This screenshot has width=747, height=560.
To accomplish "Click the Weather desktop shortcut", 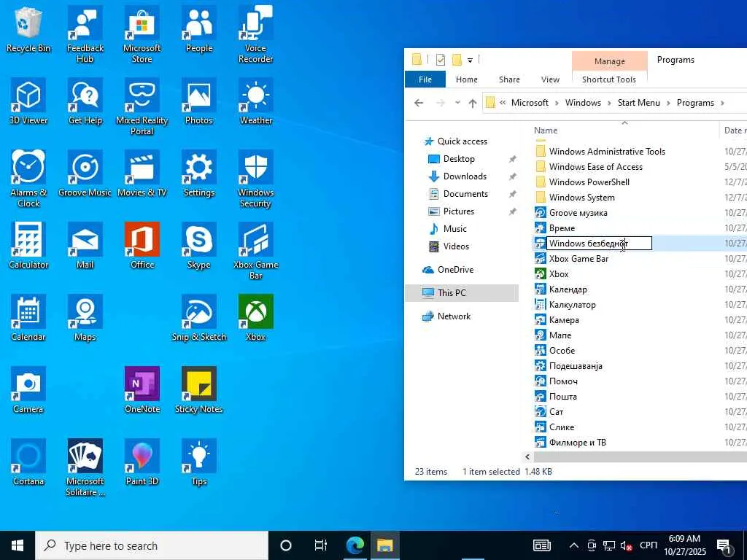I will pyautogui.click(x=256, y=102).
